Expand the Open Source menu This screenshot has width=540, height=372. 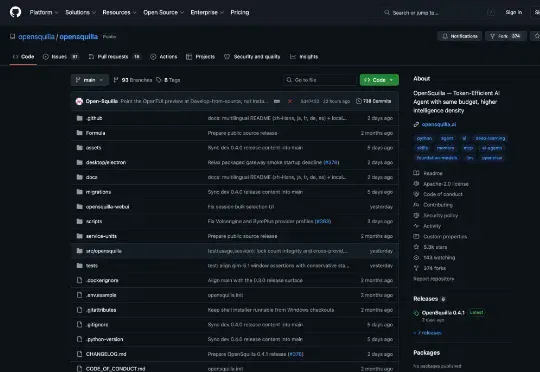click(163, 12)
